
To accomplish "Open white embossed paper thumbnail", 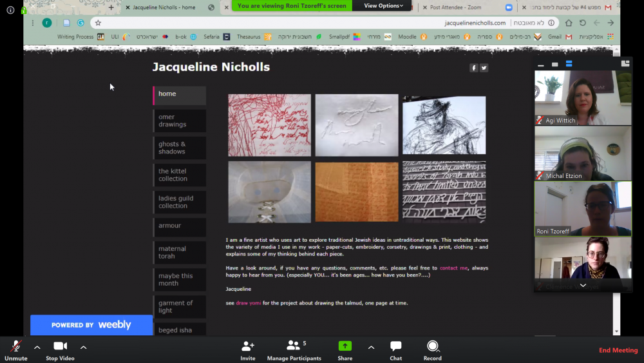I will (357, 125).
